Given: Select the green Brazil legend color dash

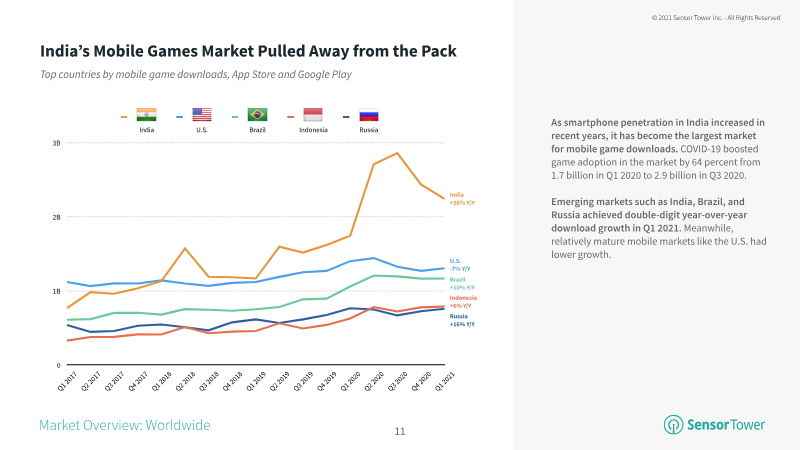Looking at the screenshot, I should (235, 117).
